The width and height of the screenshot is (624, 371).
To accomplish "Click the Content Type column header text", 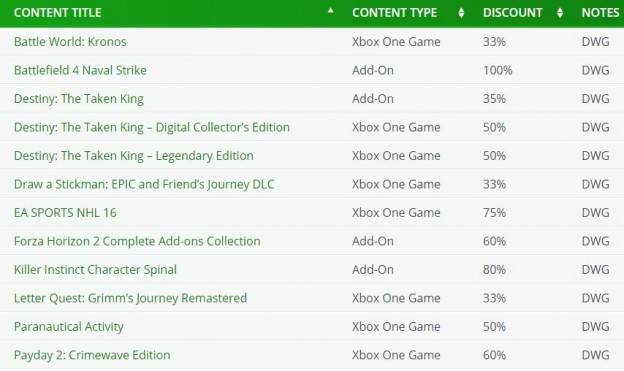I will [x=394, y=13].
